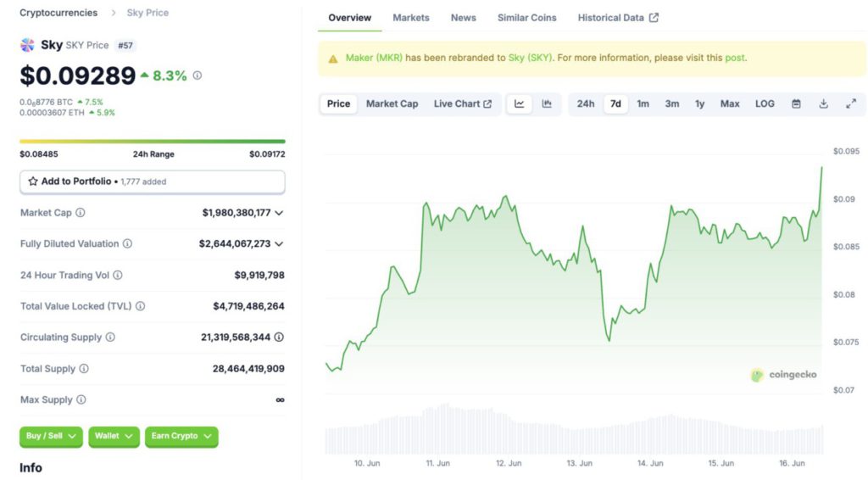
Task: Set chart range to 1m
Action: click(x=643, y=103)
